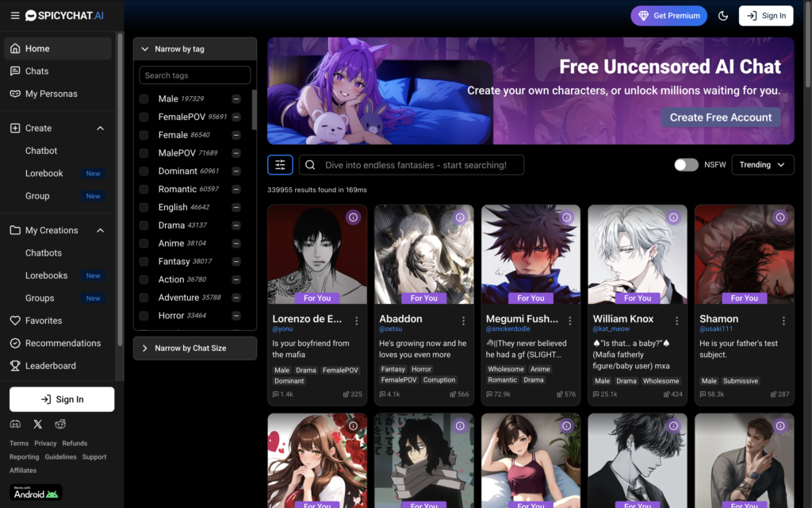Check the MalePOV tag checkbox
This screenshot has height=508, width=812.
(x=144, y=153)
